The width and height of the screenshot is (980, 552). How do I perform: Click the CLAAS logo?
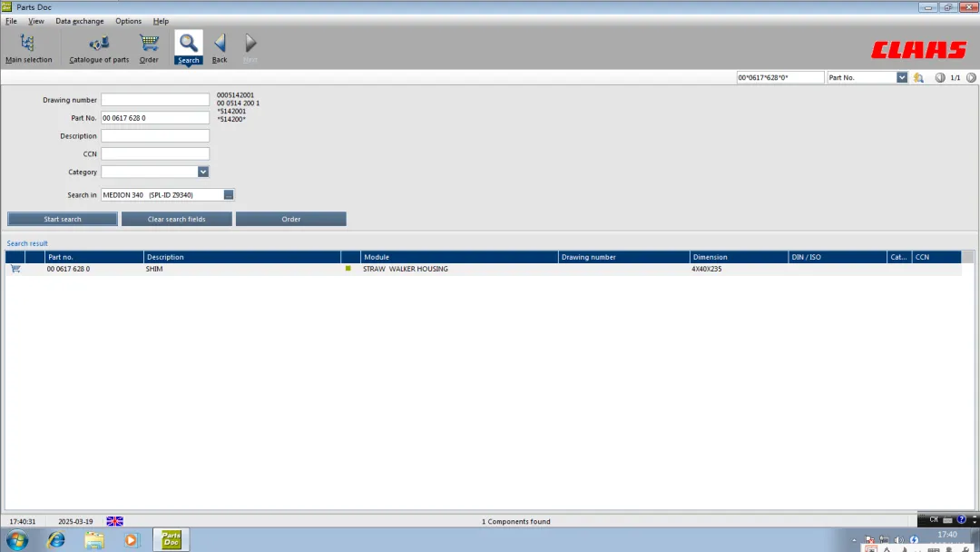pos(918,49)
